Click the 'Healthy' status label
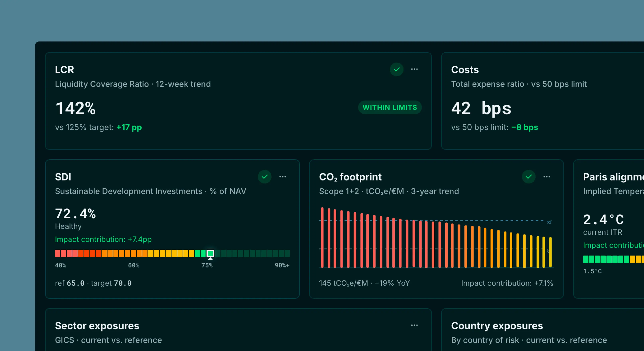 click(68, 226)
